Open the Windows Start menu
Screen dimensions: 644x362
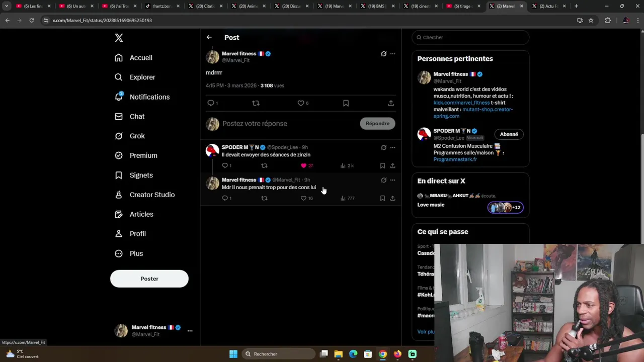[233, 354]
